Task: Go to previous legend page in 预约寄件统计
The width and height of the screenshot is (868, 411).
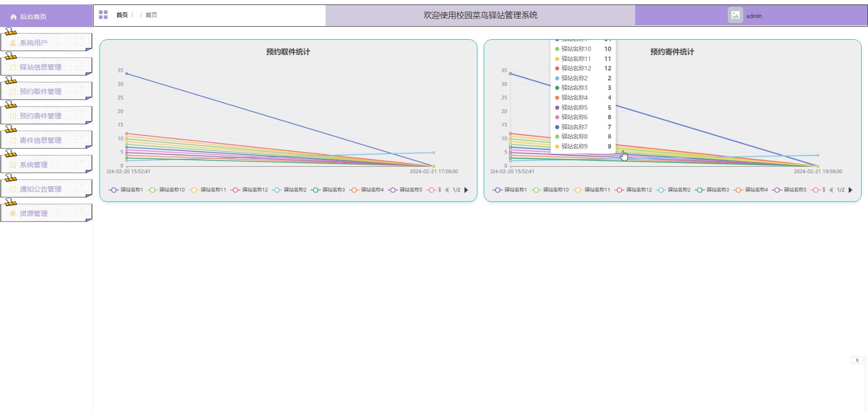Action: (x=831, y=190)
